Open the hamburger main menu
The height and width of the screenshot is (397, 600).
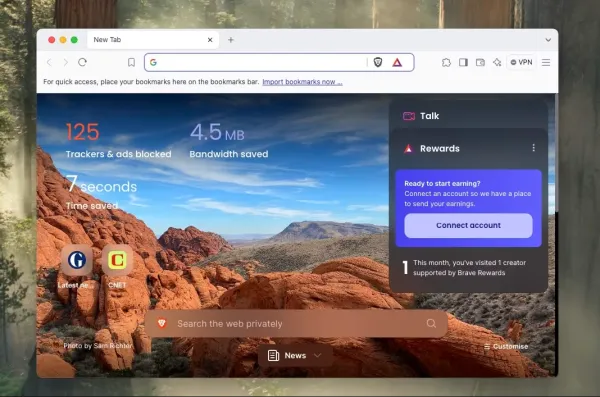[546, 62]
